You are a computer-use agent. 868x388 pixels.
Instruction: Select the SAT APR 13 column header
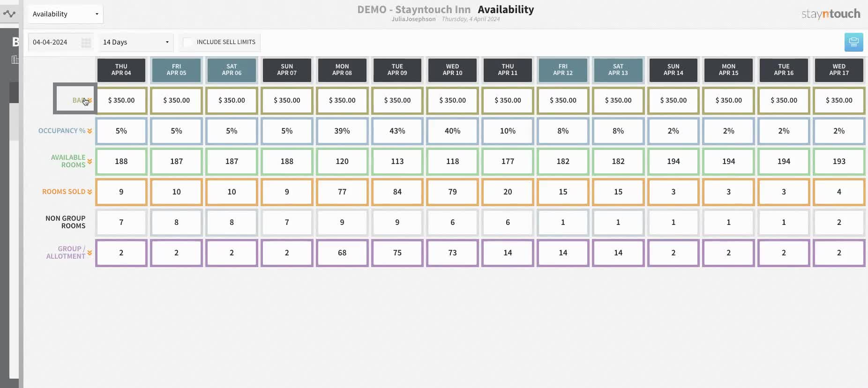[x=618, y=70]
